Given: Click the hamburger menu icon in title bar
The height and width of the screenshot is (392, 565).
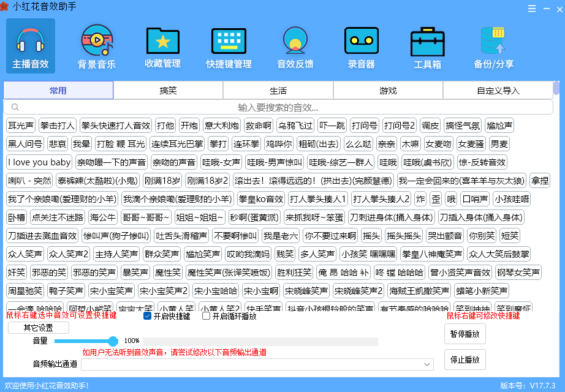Looking at the screenshot, I should click(532, 9).
